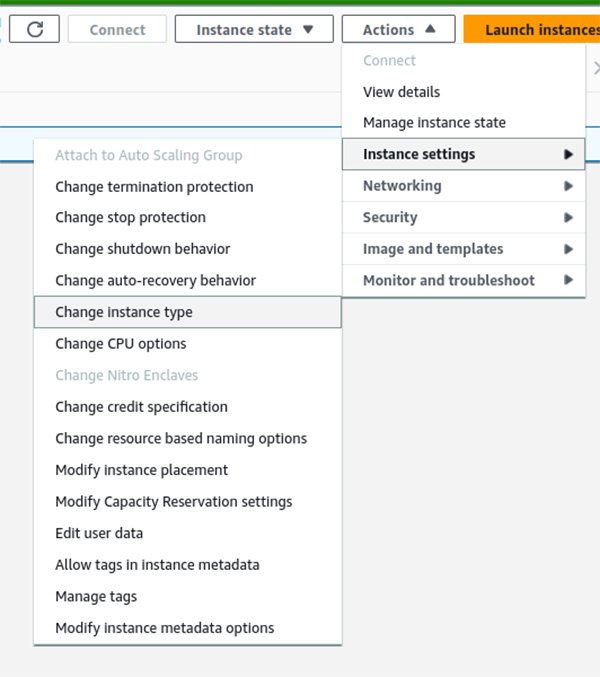600x677 pixels.
Task: Select Change credit specification
Action: 141,407
